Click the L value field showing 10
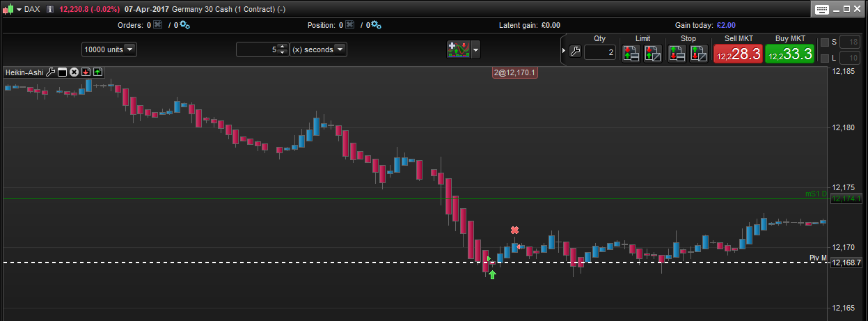868x321 pixels. tap(851, 58)
